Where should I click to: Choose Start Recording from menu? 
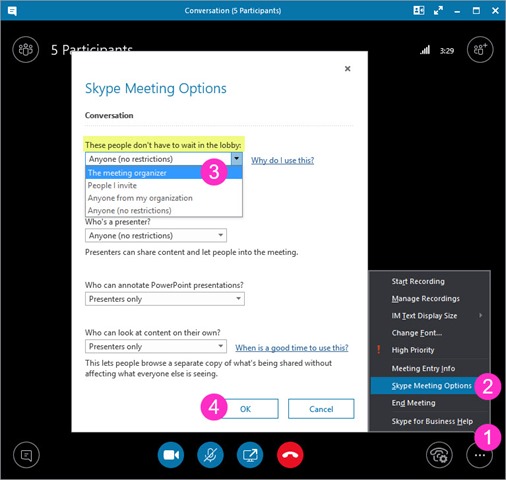coord(430,281)
